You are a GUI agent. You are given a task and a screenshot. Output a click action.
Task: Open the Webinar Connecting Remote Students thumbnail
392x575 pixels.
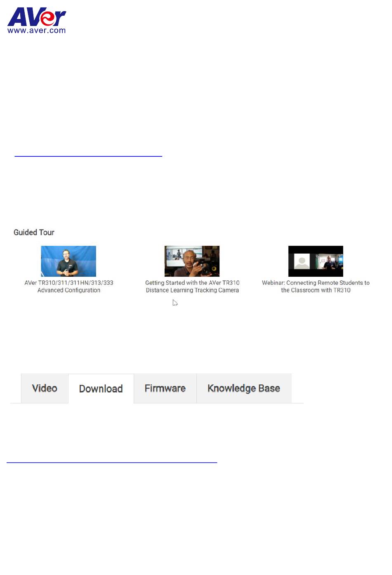tap(316, 261)
